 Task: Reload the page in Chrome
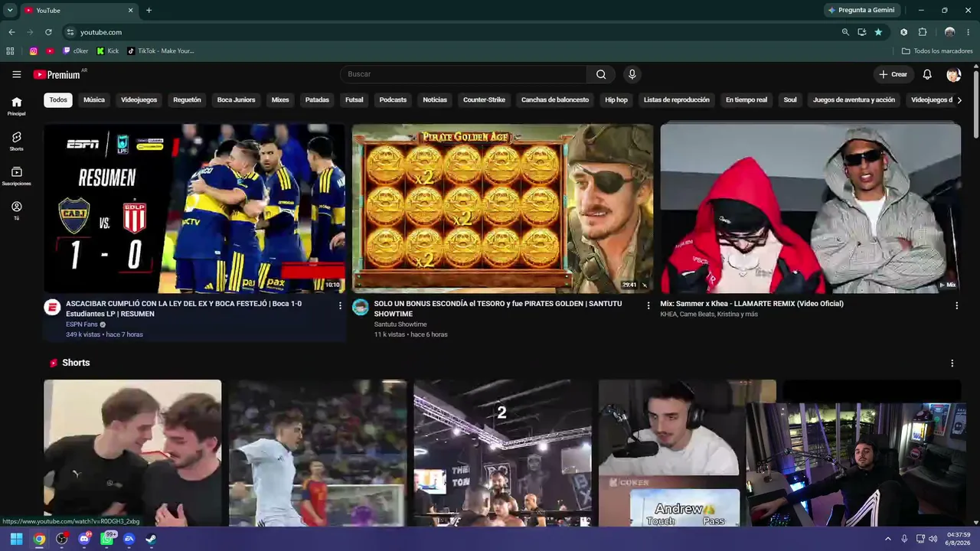48,32
